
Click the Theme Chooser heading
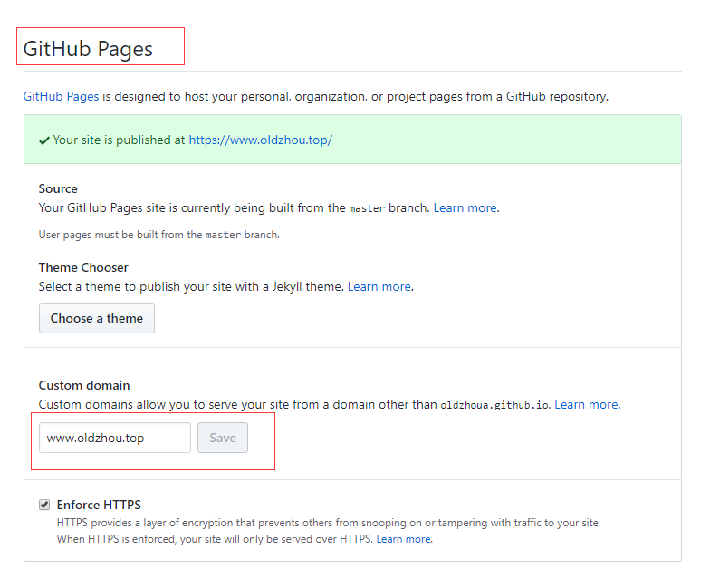pyautogui.click(x=83, y=268)
